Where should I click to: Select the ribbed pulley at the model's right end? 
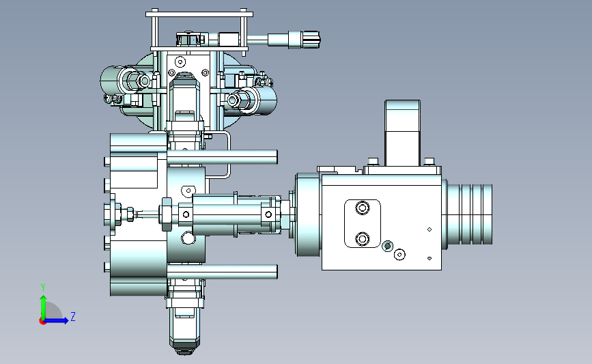click(470, 214)
